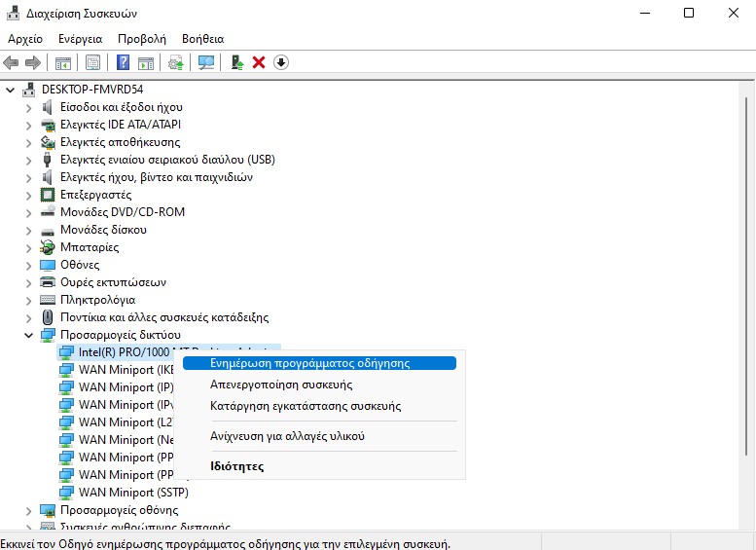
Task: Expand the USB controllers category chevron
Action: point(28,161)
